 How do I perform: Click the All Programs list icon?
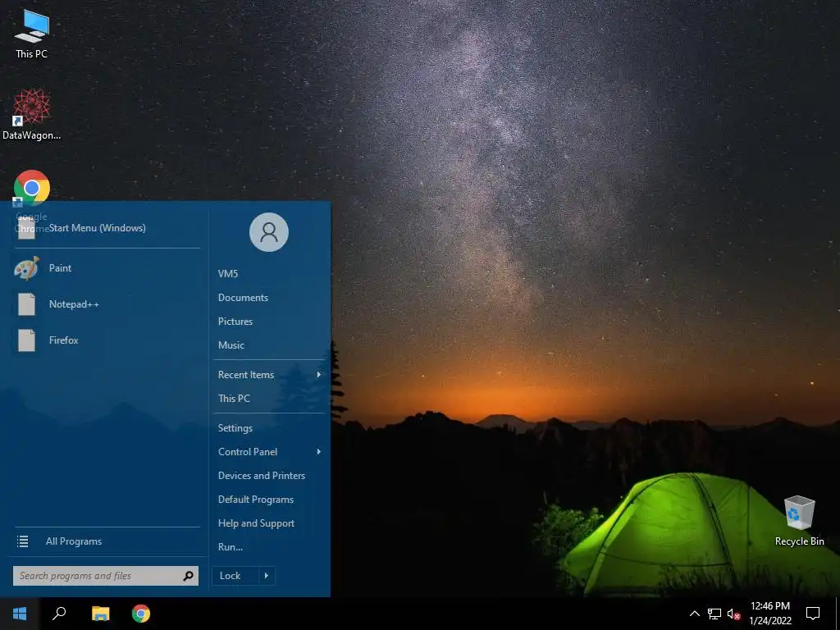pyautogui.click(x=22, y=541)
